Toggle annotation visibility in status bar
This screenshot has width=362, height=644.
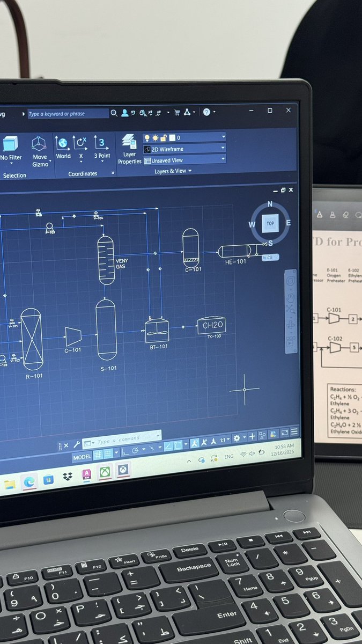click(x=194, y=443)
